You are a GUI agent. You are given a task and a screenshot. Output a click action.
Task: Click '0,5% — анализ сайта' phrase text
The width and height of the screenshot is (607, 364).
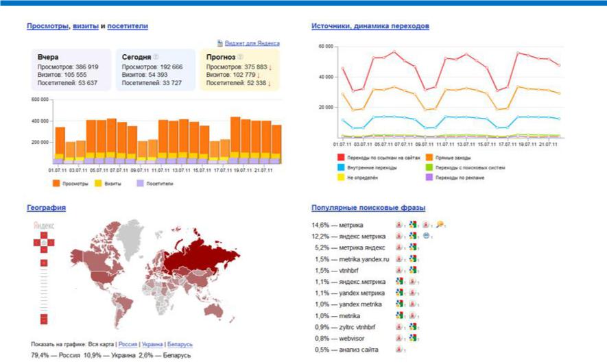(x=346, y=350)
